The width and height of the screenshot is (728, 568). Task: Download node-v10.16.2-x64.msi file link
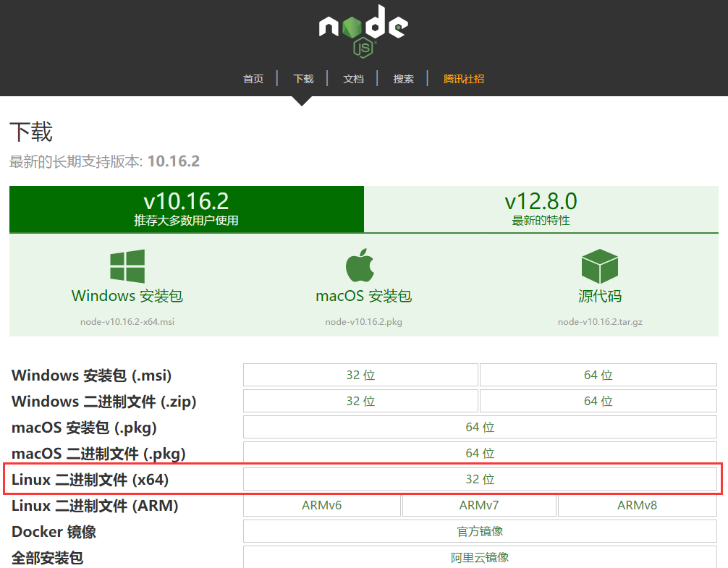coord(127,321)
